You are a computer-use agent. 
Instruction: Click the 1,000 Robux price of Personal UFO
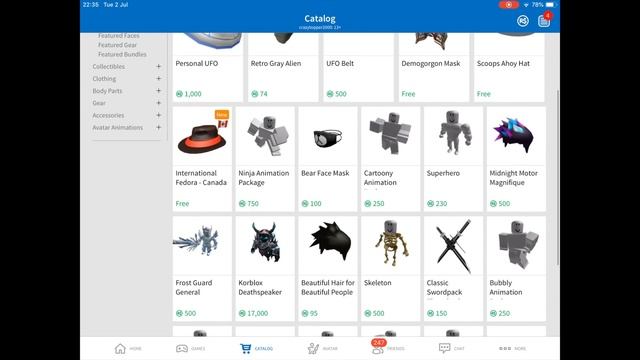tap(189, 93)
